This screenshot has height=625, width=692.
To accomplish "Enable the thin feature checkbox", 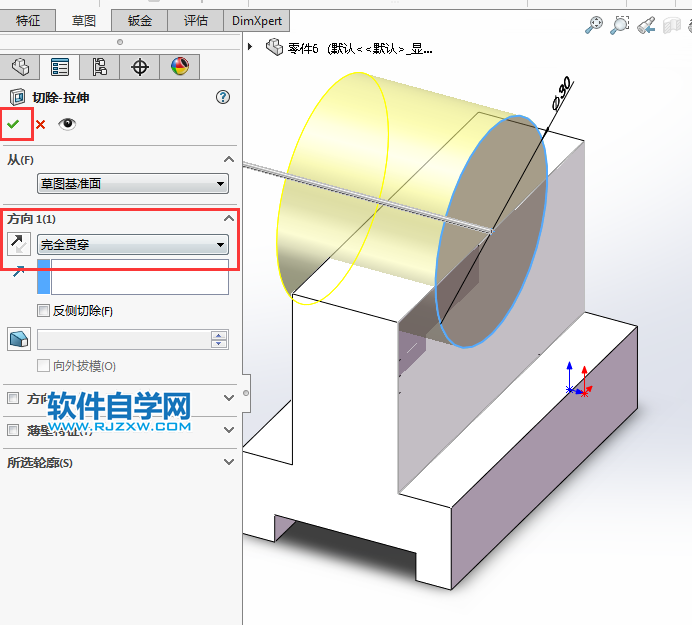I will pos(13,430).
